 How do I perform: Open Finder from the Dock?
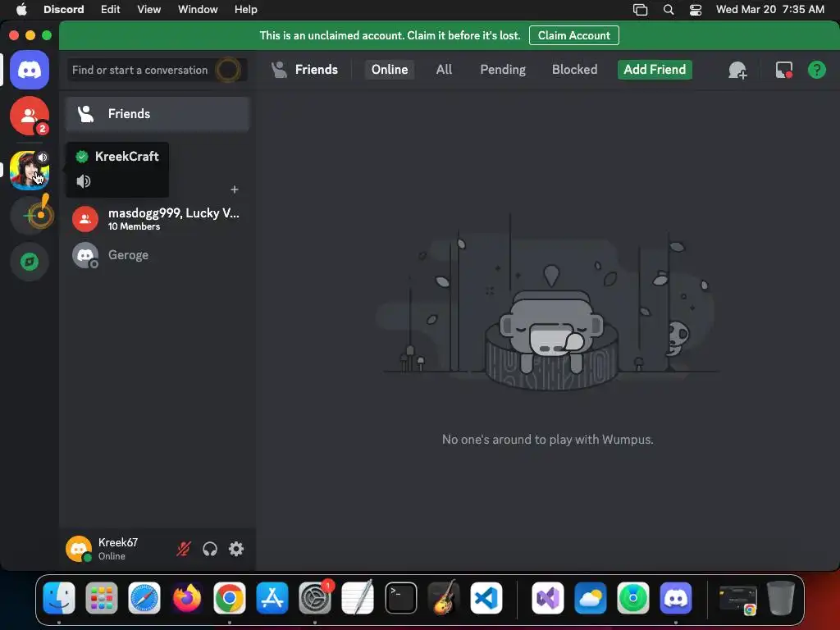coord(59,598)
